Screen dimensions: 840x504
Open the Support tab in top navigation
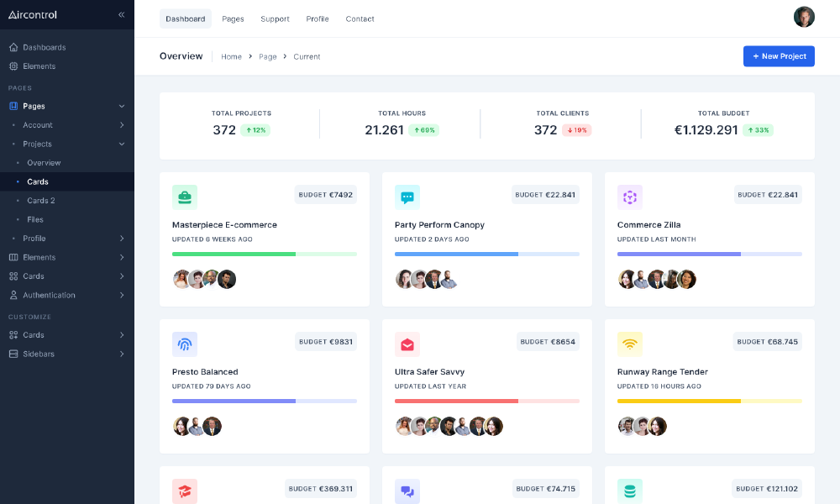(275, 18)
